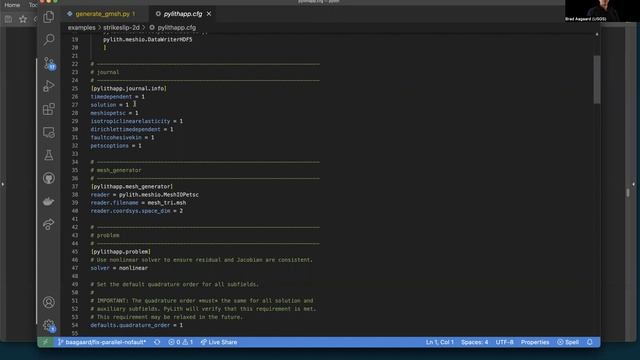
Task: Select the pylithapp.cfg tab
Action: pos(182,14)
